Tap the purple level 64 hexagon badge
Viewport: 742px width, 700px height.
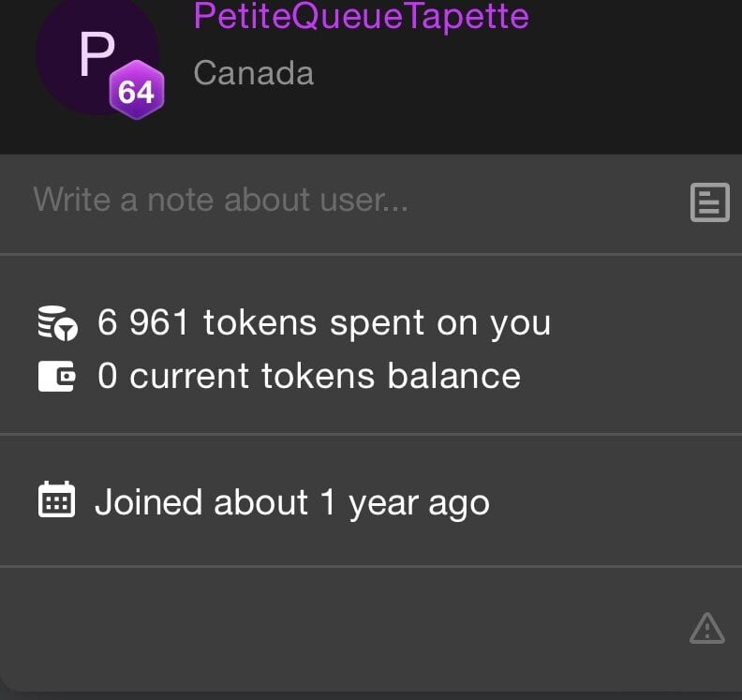136,92
